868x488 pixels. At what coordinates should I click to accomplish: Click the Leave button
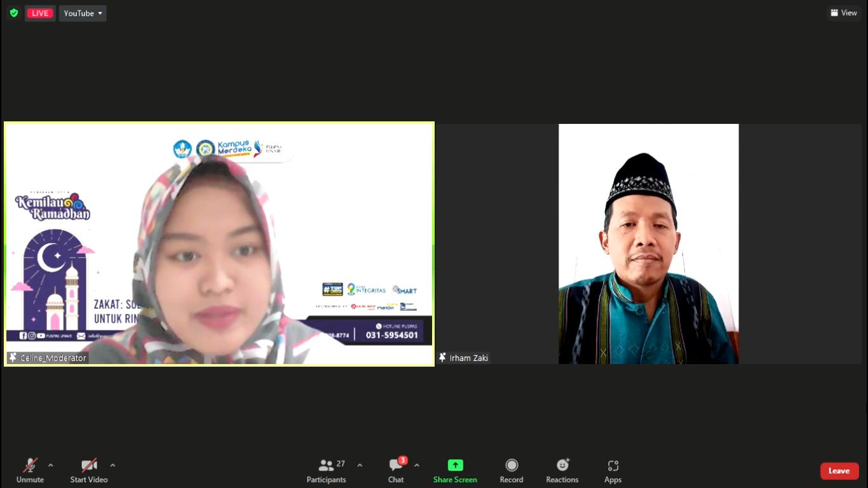[x=839, y=471]
